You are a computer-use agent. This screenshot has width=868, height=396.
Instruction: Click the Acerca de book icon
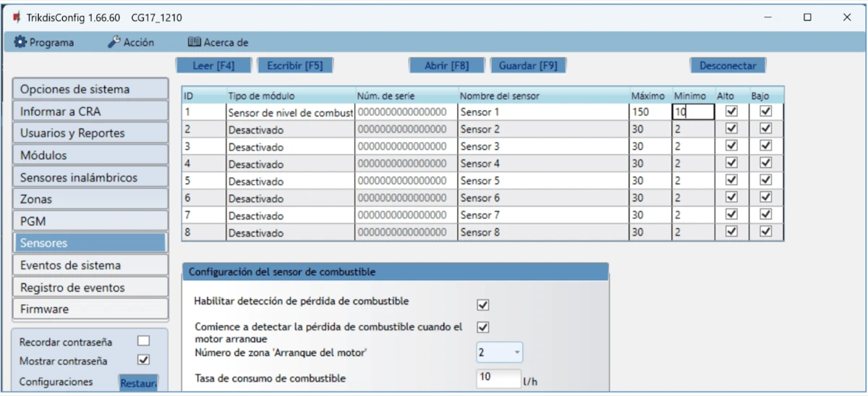pyautogui.click(x=194, y=43)
